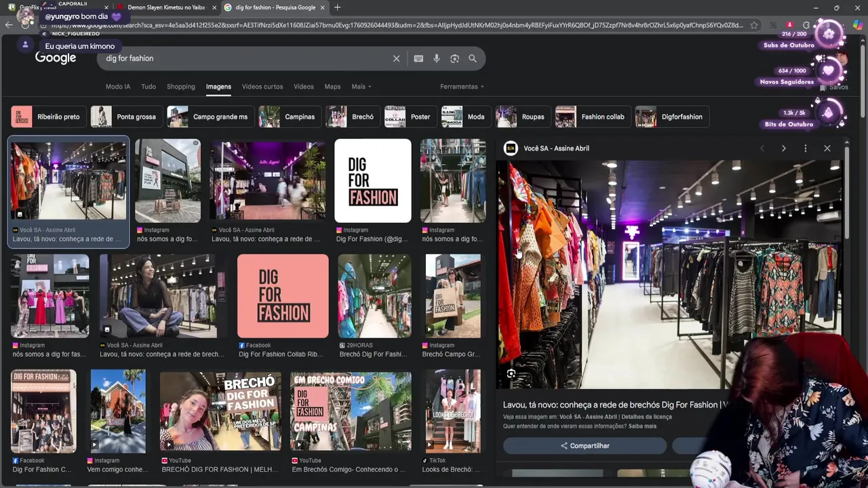Open the pink Dig For Fashion Facebook thumbnail
This screenshot has width=868, height=488.
point(283,296)
